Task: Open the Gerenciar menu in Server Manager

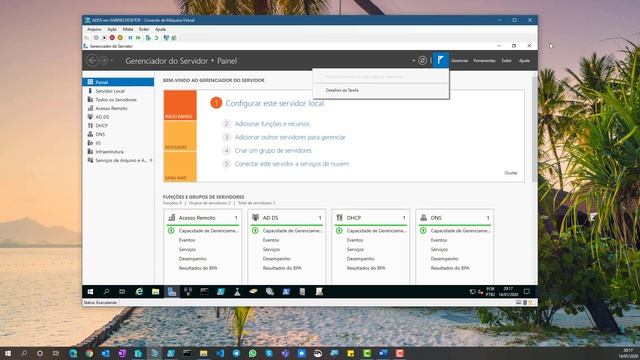Action: coord(459,60)
